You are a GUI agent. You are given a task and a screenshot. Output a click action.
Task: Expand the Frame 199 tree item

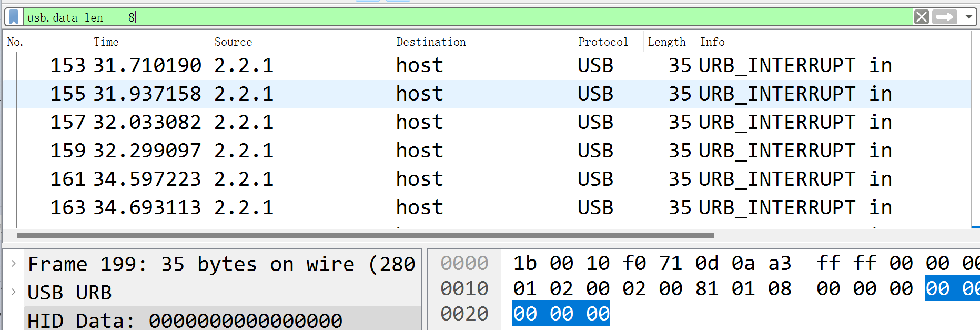point(14,264)
